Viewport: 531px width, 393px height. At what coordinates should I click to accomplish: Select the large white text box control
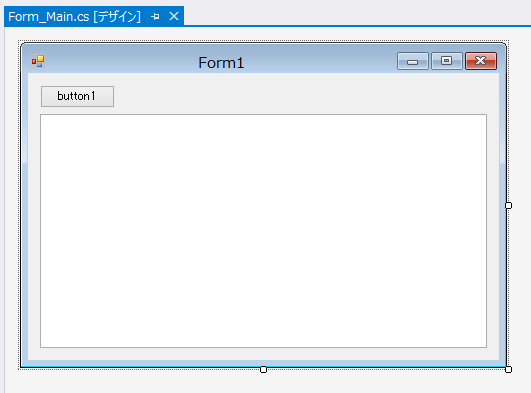click(x=263, y=231)
